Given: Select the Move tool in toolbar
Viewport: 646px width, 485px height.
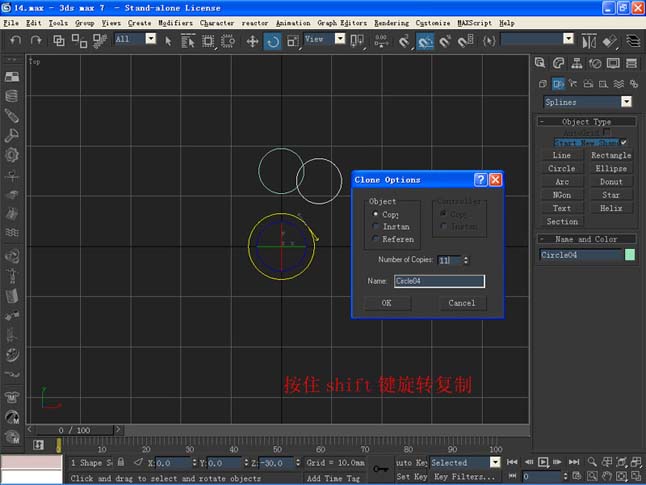Looking at the screenshot, I should click(x=252, y=41).
